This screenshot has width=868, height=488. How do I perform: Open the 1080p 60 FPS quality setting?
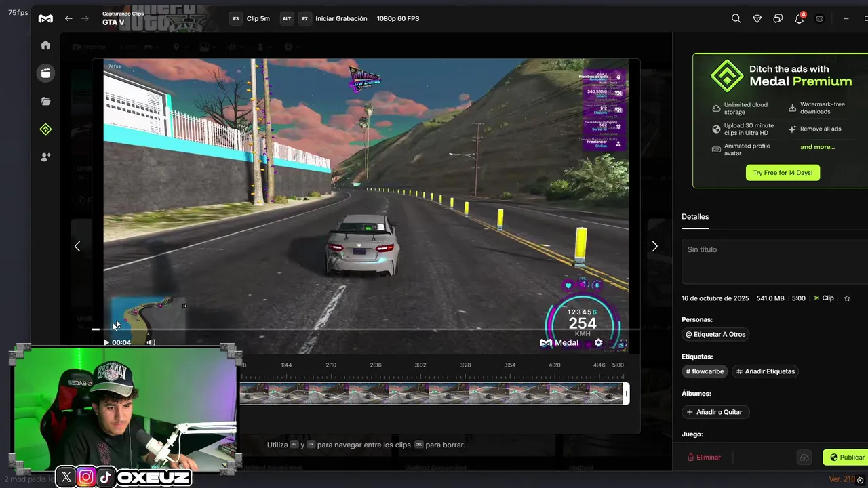[x=398, y=18]
